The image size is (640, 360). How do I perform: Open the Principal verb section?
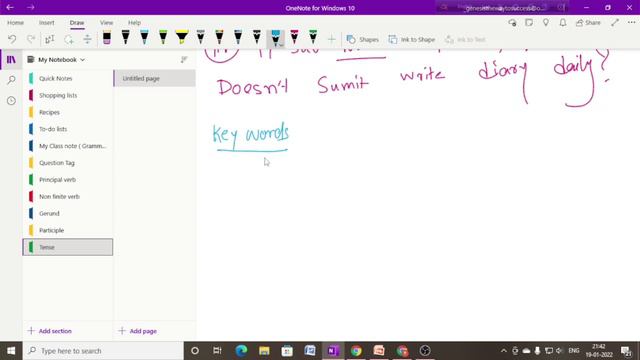(68, 180)
